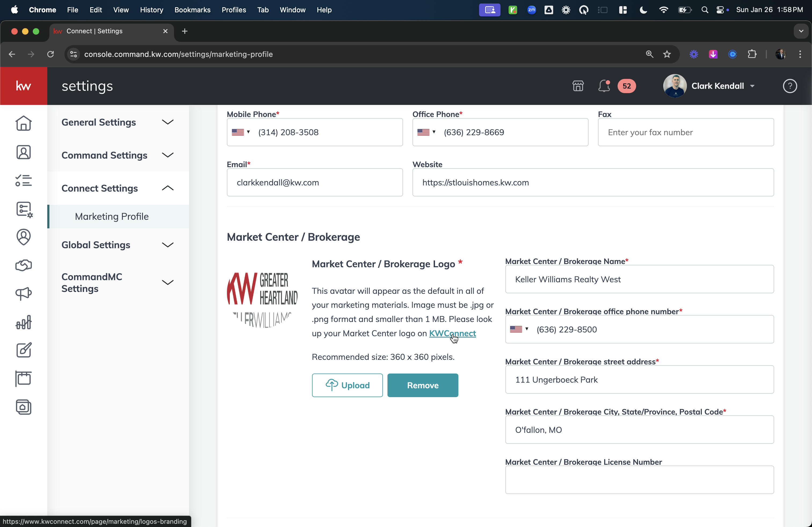
Task: Open the help question mark icon
Action: [x=789, y=86]
